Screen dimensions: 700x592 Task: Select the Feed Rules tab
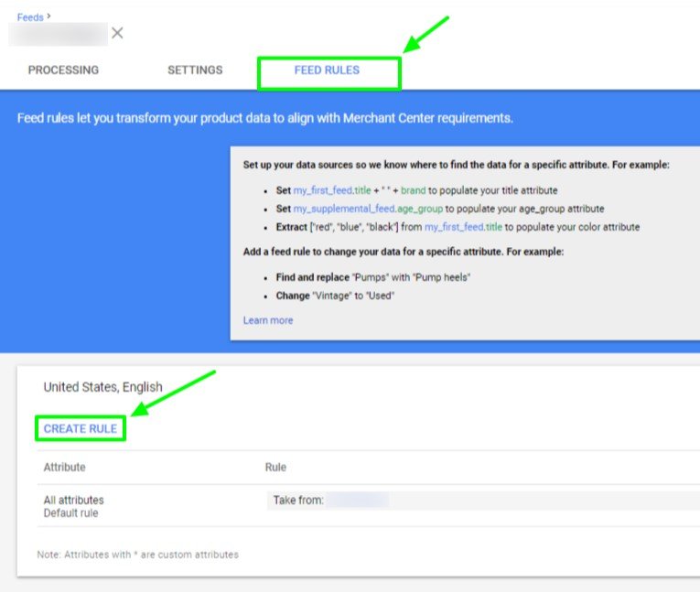[327, 70]
